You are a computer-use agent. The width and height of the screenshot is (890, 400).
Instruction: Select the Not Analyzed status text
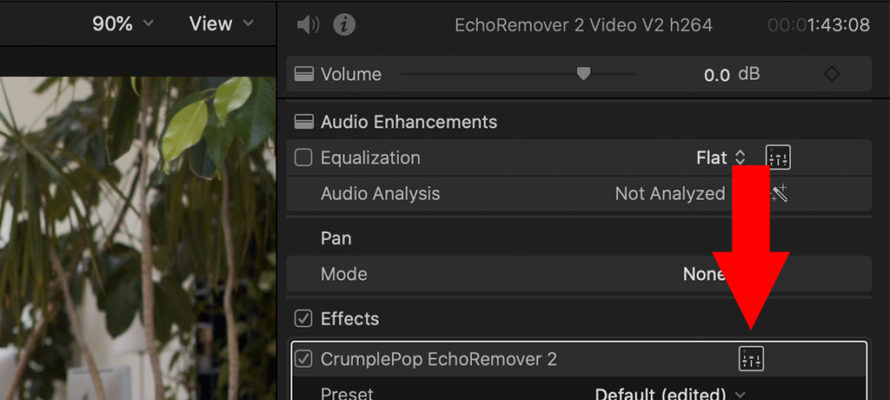pyautogui.click(x=670, y=194)
